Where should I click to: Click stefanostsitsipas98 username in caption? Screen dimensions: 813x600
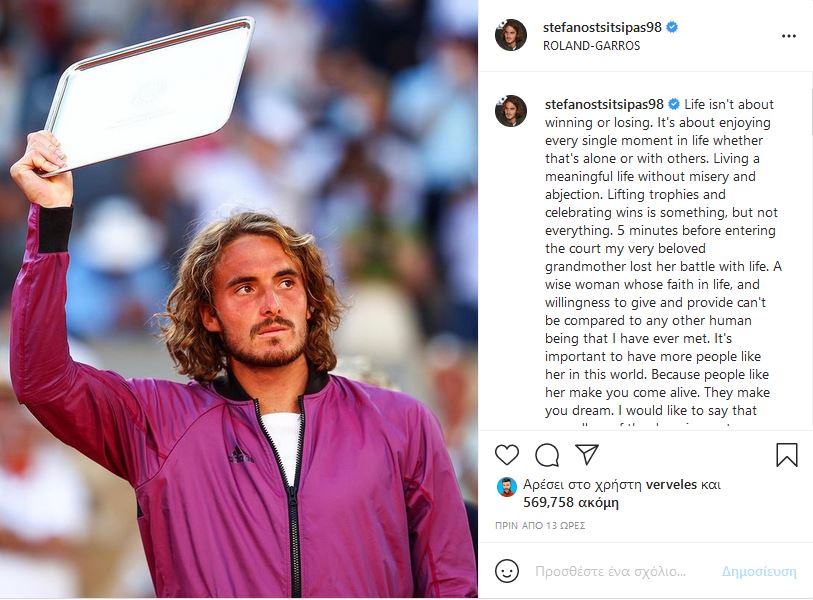click(604, 104)
